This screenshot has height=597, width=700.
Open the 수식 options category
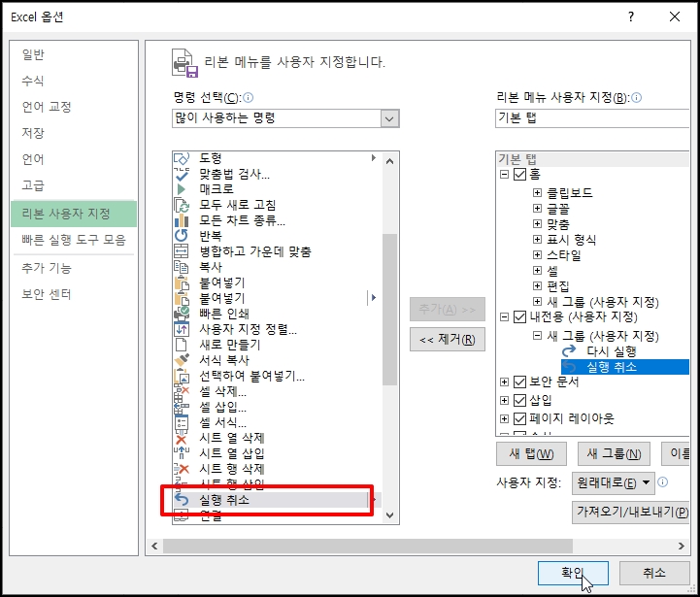(x=74, y=81)
